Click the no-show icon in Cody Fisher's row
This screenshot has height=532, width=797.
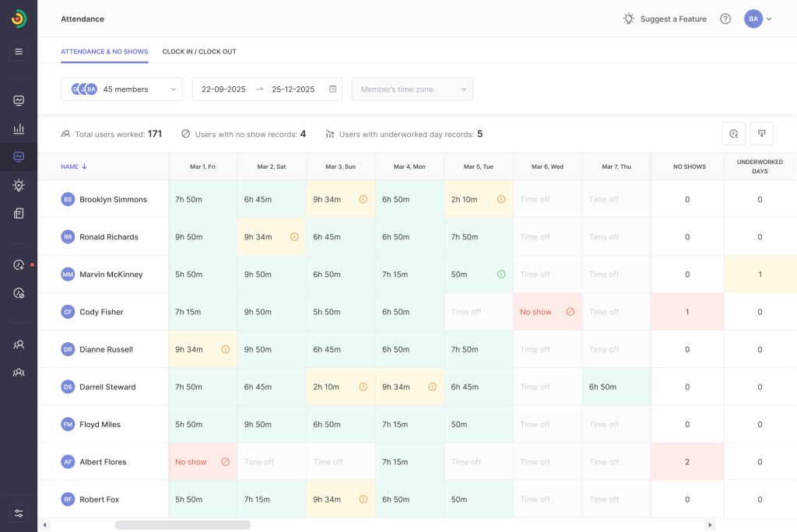click(x=571, y=312)
